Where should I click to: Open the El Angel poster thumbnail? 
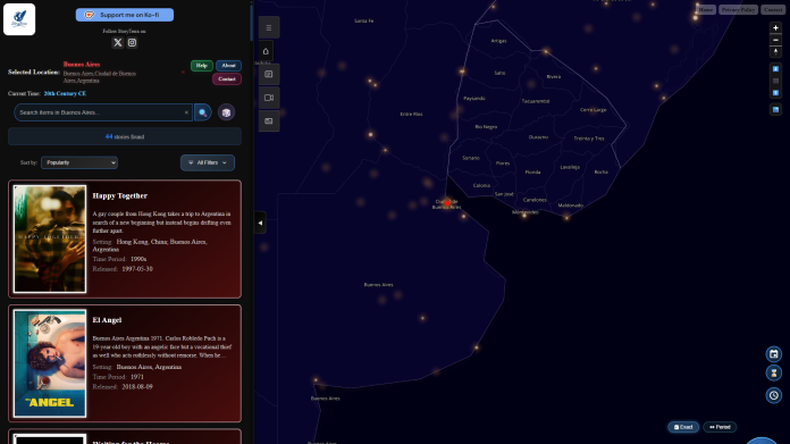click(50, 363)
